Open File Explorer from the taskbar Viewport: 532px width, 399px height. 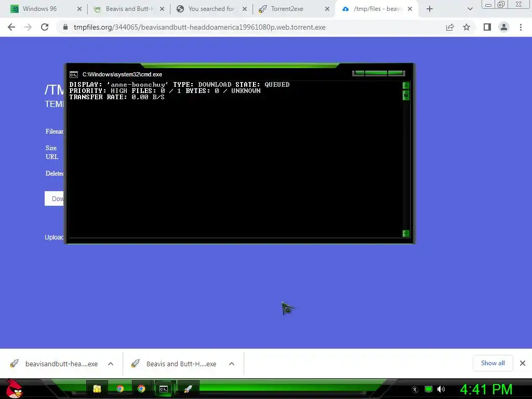(x=97, y=389)
